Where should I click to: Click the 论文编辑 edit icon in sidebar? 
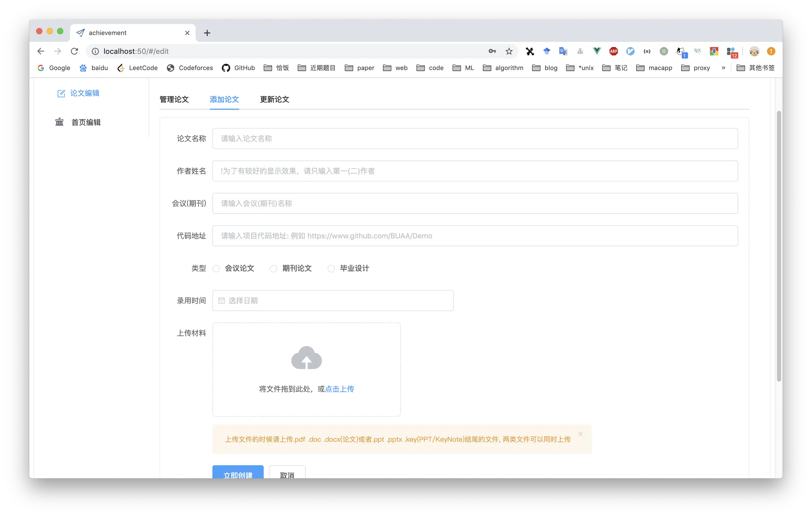pos(61,93)
